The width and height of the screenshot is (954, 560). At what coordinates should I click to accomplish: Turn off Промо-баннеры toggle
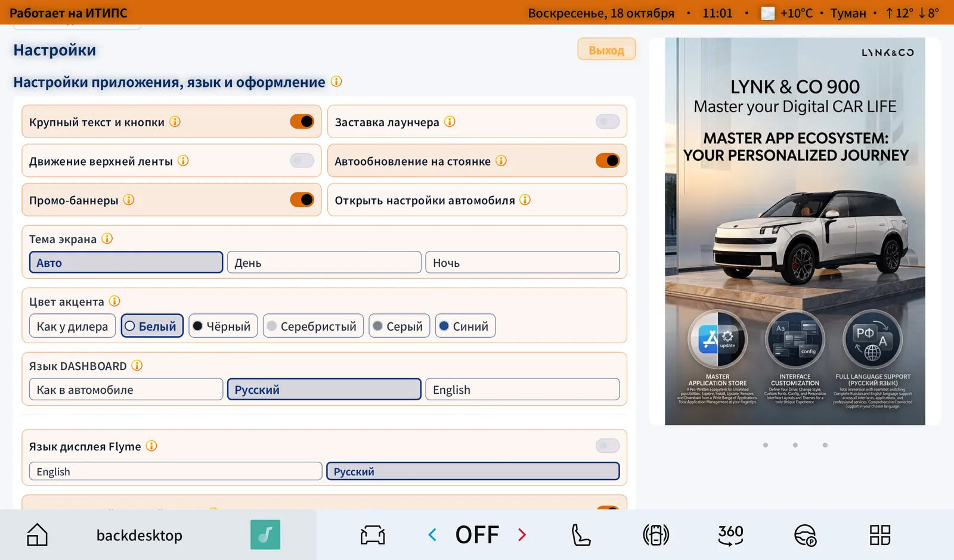[x=302, y=200]
